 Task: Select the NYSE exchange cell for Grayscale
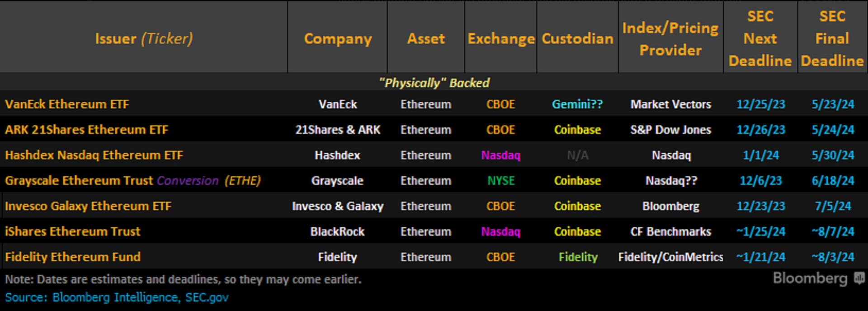[x=501, y=181]
